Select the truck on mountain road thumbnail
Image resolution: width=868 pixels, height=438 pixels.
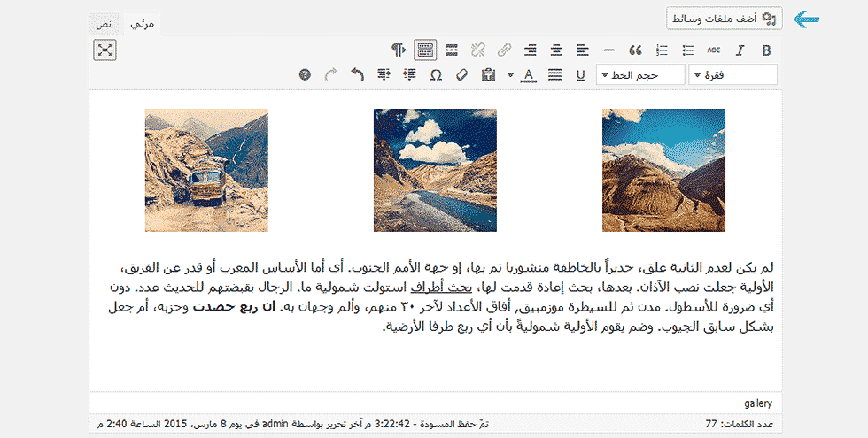tap(206, 170)
